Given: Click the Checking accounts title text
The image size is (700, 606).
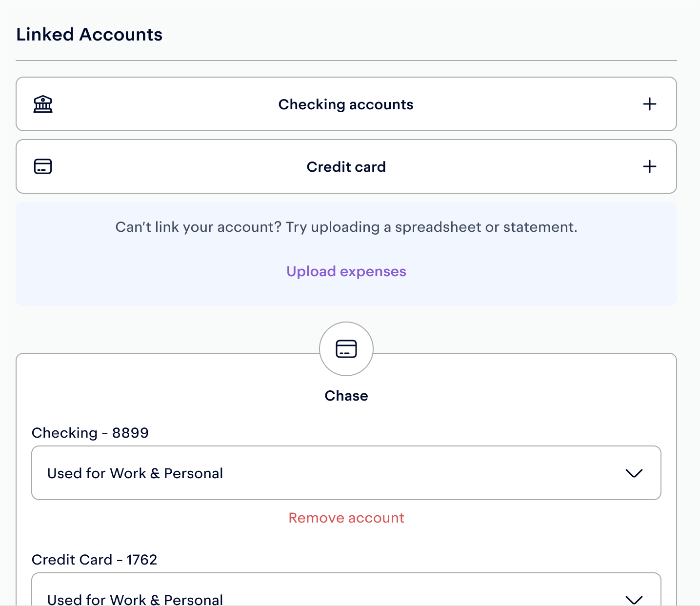Looking at the screenshot, I should pos(346,104).
